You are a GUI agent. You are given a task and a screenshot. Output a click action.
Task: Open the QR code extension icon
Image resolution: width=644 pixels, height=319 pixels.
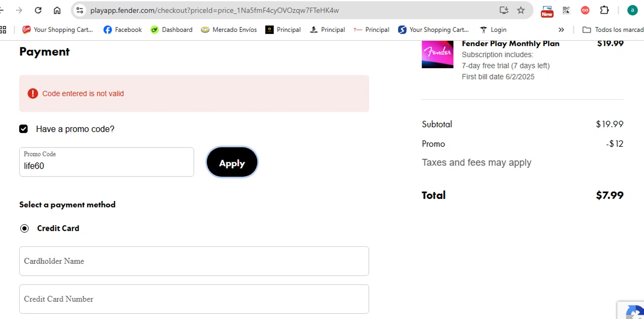pos(566,10)
